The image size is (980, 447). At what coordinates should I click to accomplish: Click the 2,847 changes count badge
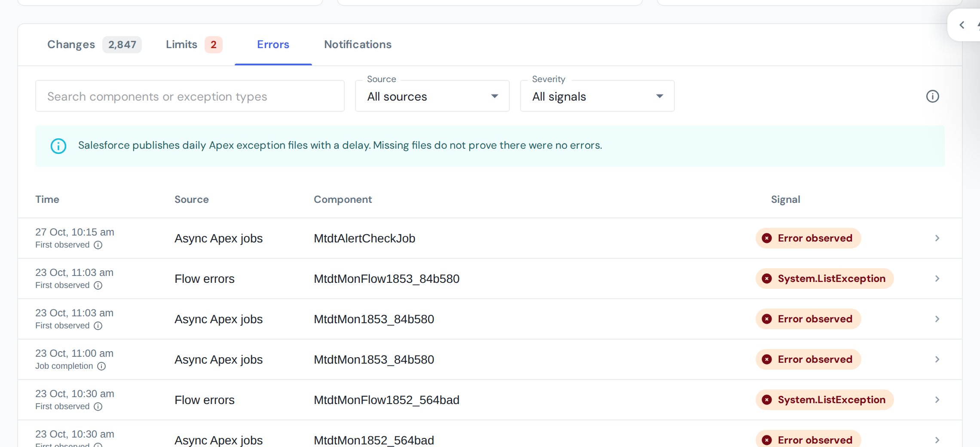(122, 45)
